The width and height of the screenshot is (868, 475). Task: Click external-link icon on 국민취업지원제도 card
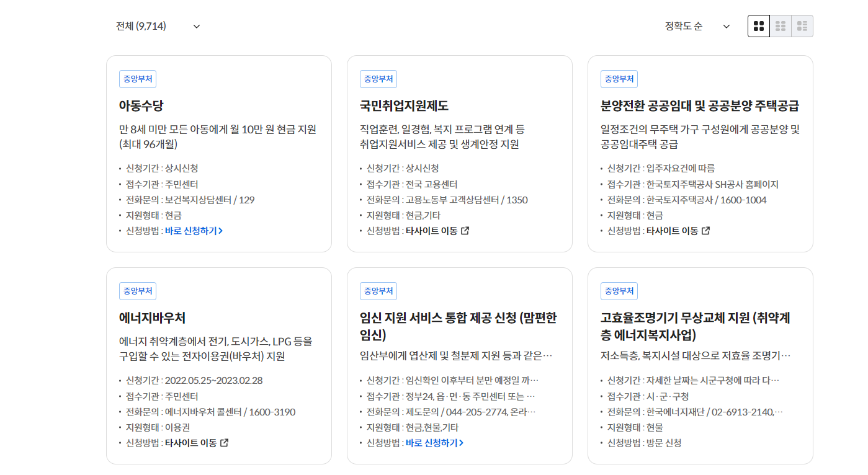[465, 229]
